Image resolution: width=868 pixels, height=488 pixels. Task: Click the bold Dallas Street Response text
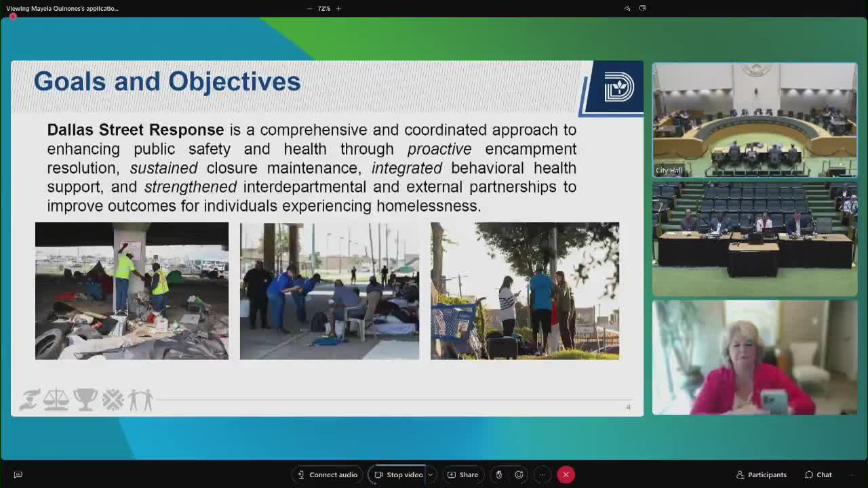point(135,129)
